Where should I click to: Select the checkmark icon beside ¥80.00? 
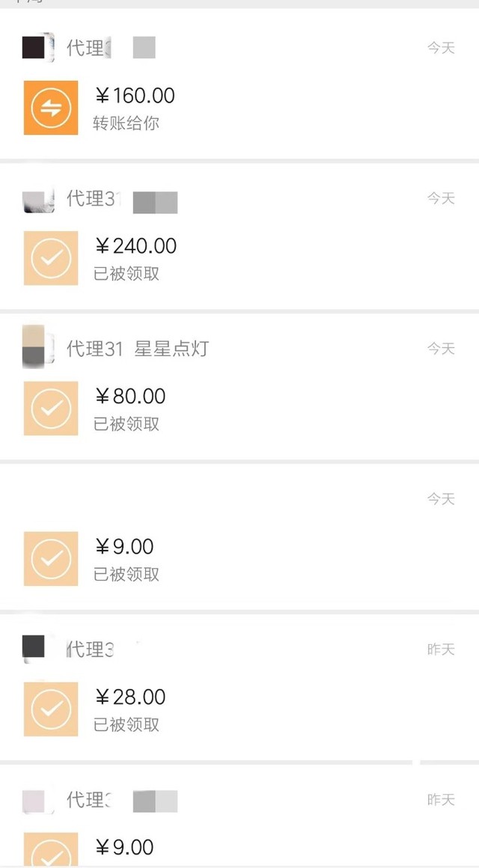[51, 409]
